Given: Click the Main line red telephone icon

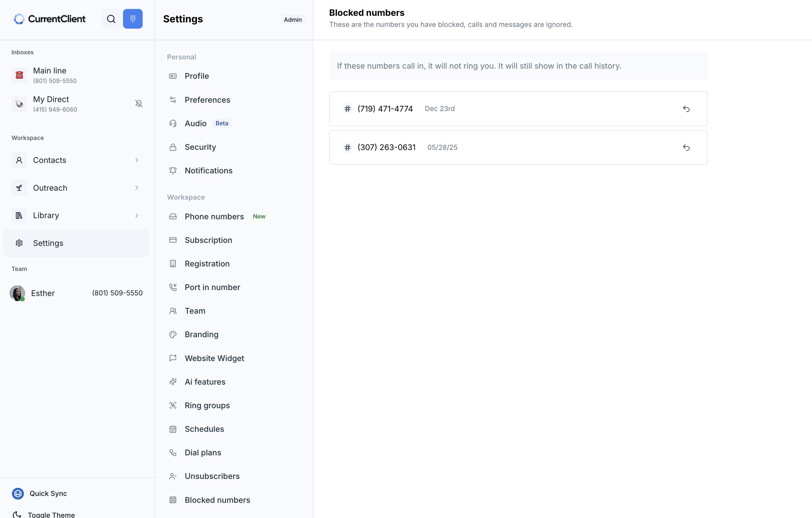Looking at the screenshot, I should (x=19, y=75).
